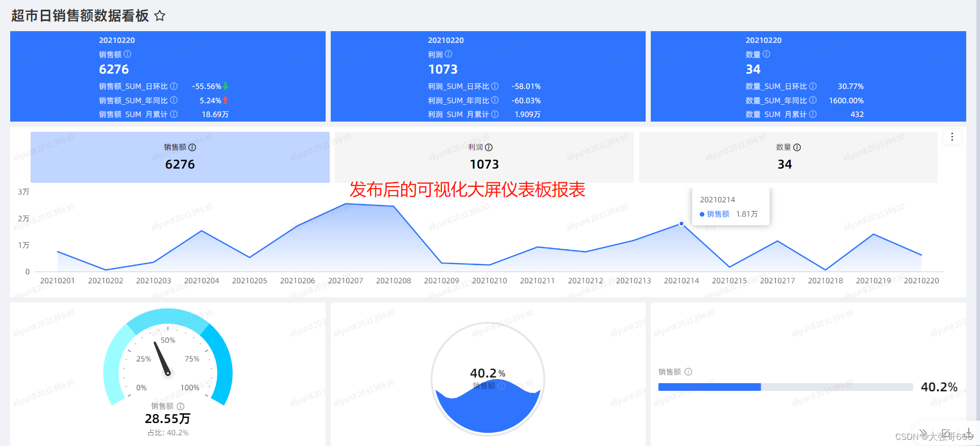
Task: Click the download arrow icon in bottom toolbar
Action: 968,433
